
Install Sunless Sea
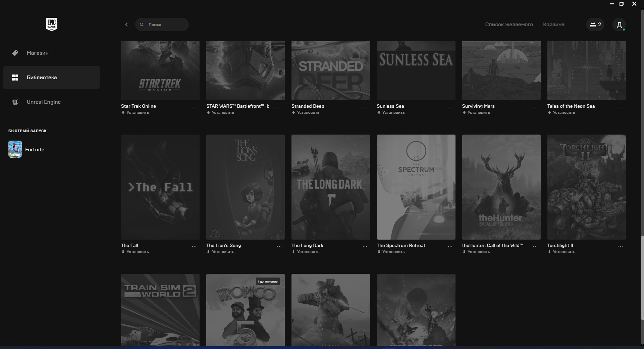pyautogui.click(x=391, y=112)
